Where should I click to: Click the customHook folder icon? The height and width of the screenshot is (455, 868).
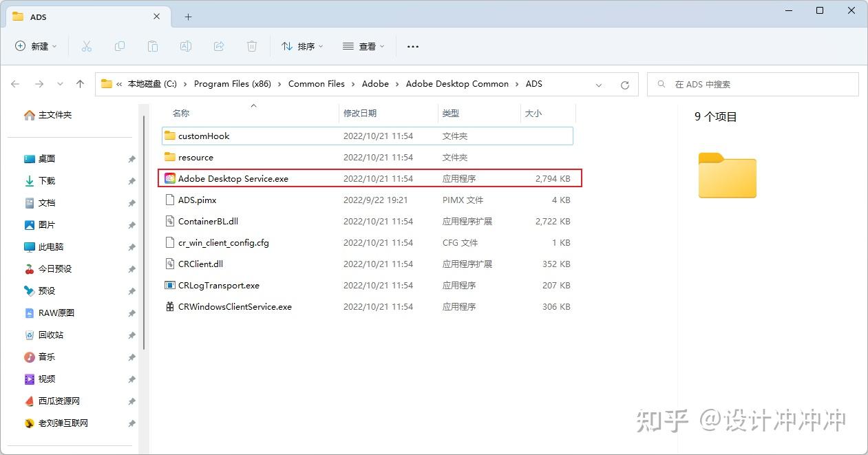[x=170, y=136]
